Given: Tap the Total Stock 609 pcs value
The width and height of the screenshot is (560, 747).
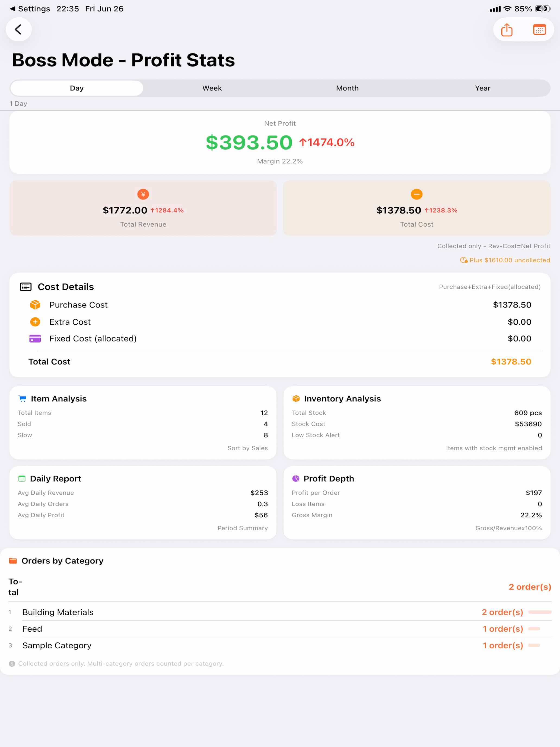Looking at the screenshot, I should click(528, 413).
